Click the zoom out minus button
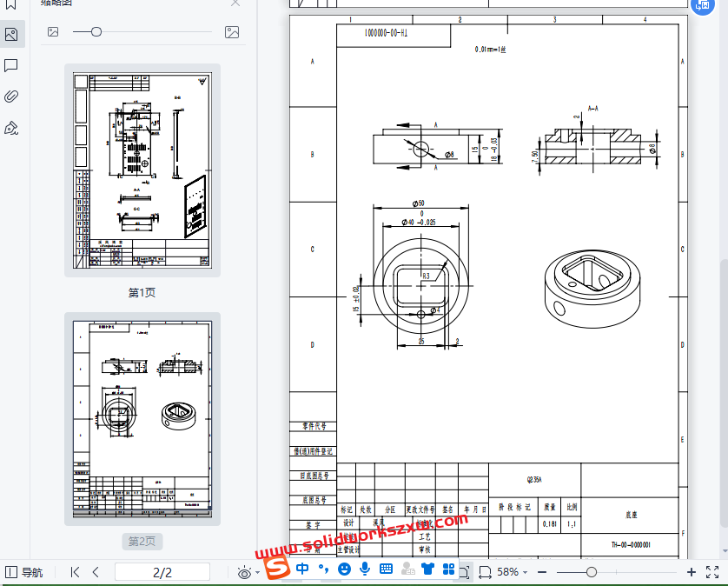The height and width of the screenshot is (586, 728). click(x=542, y=572)
